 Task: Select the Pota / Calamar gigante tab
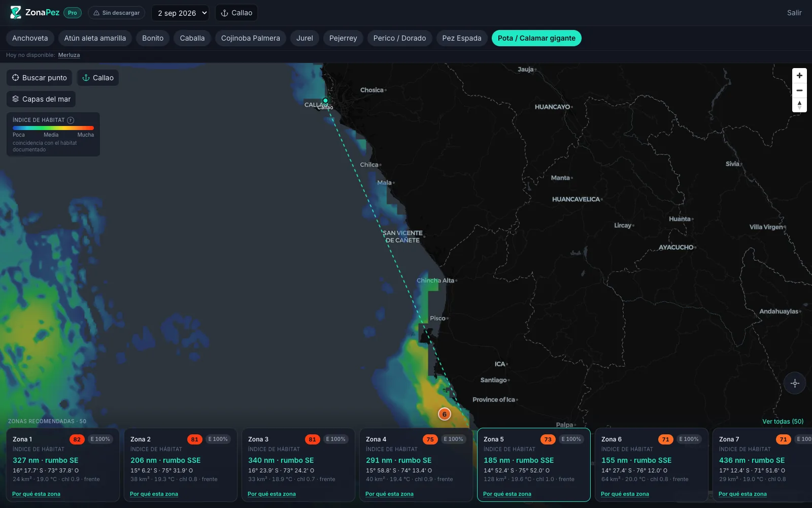click(536, 38)
